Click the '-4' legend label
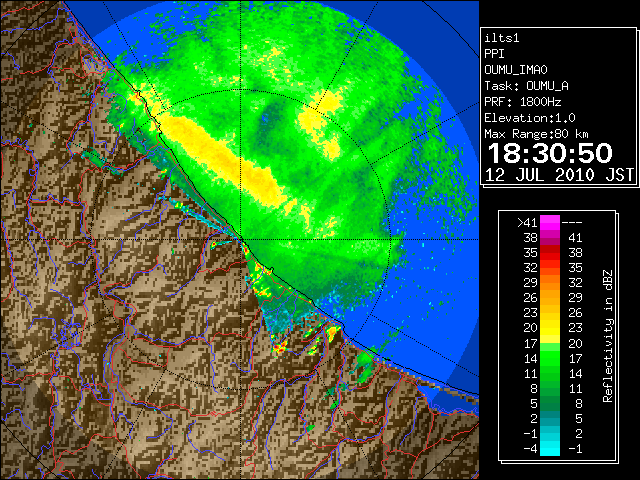 [531, 449]
